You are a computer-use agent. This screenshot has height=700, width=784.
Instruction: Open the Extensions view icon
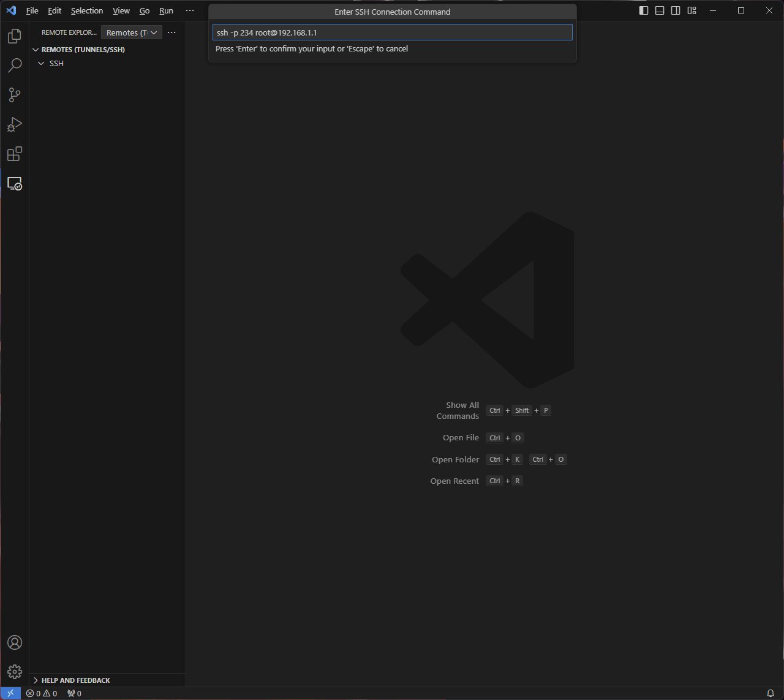15,154
